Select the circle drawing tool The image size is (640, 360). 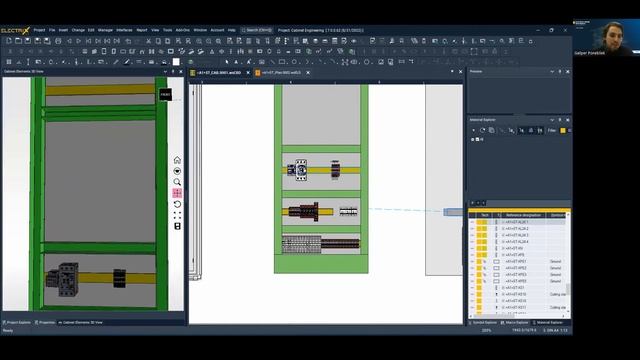click(x=294, y=62)
